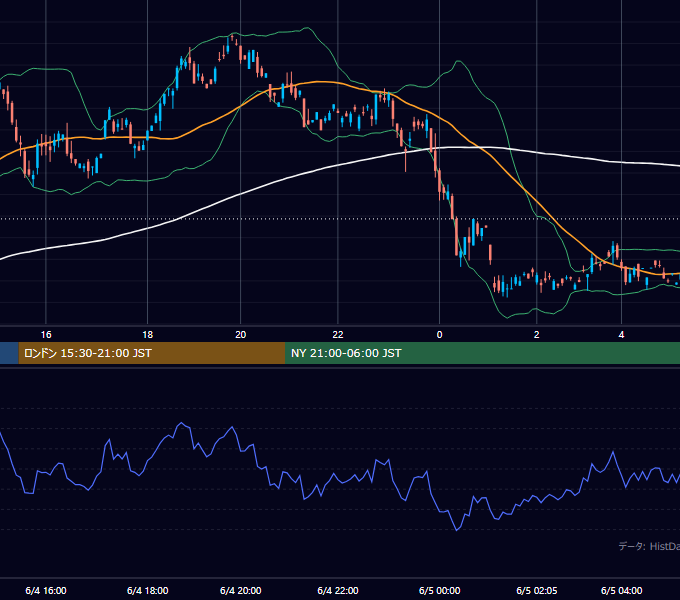Viewport: 680px width, 600px height.
Task: Click the 6/5 04:00 date label
Action: [x=621, y=590]
